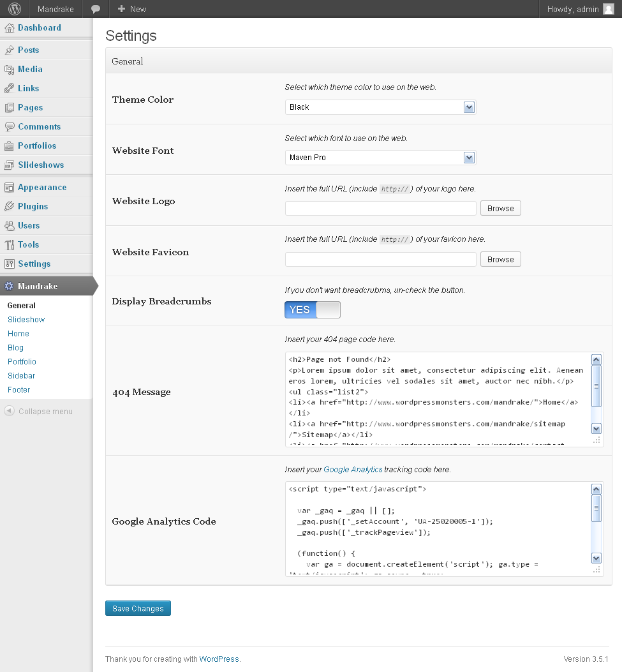Open the Footer settings submenu item
Image resolution: width=622 pixels, height=672 pixels.
point(19,390)
